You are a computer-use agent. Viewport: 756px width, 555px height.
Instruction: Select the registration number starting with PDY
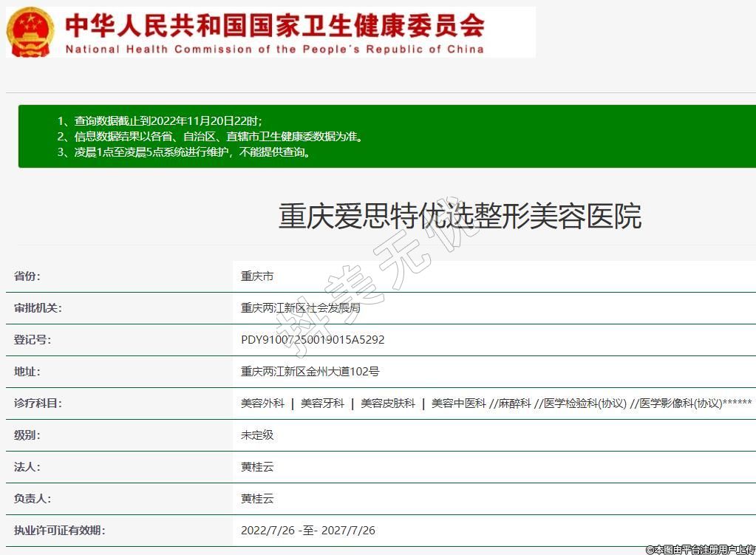coord(313,340)
